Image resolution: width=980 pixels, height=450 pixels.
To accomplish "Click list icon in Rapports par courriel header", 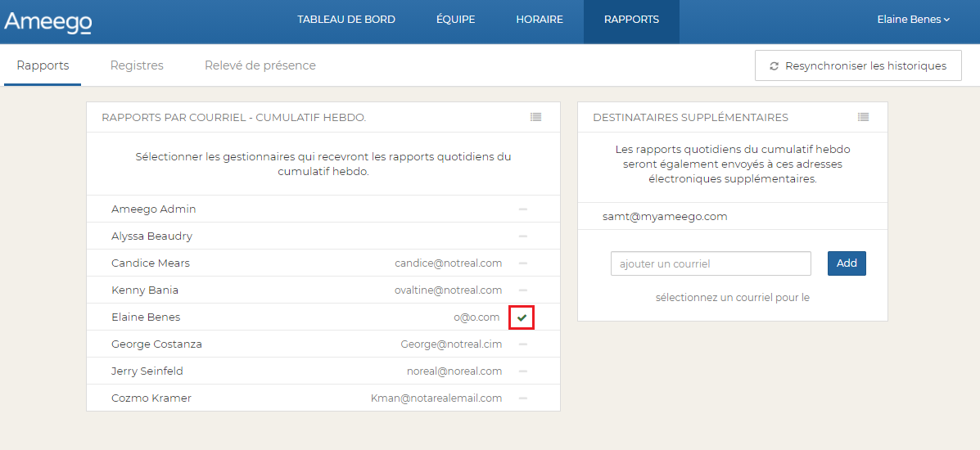I will click(x=535, y=117).
